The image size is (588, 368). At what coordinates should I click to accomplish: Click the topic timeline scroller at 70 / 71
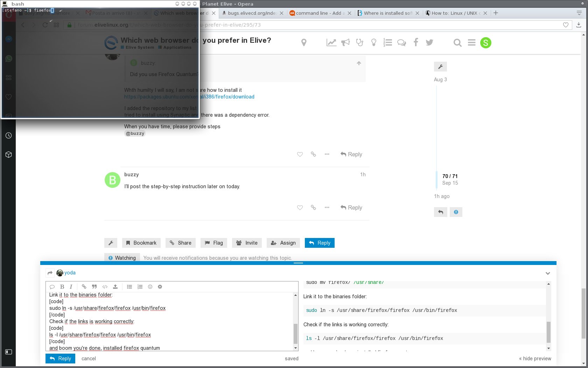(450, 179)
